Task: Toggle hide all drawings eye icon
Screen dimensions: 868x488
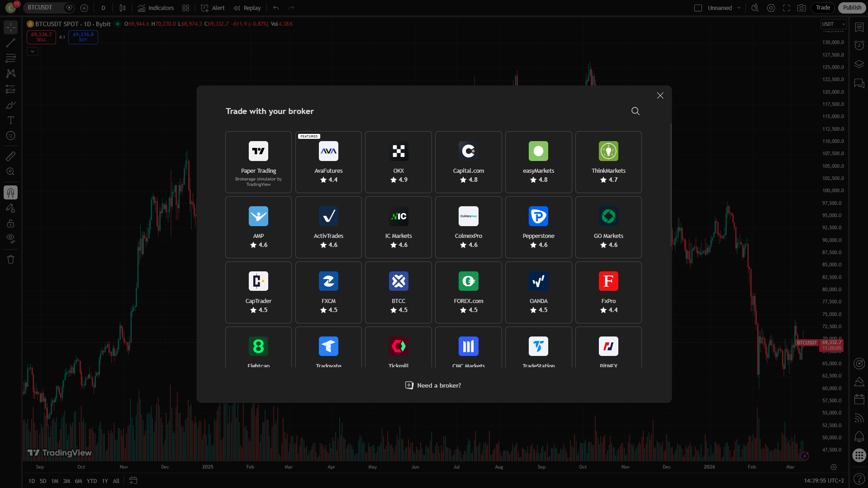Action: [10, 238]
